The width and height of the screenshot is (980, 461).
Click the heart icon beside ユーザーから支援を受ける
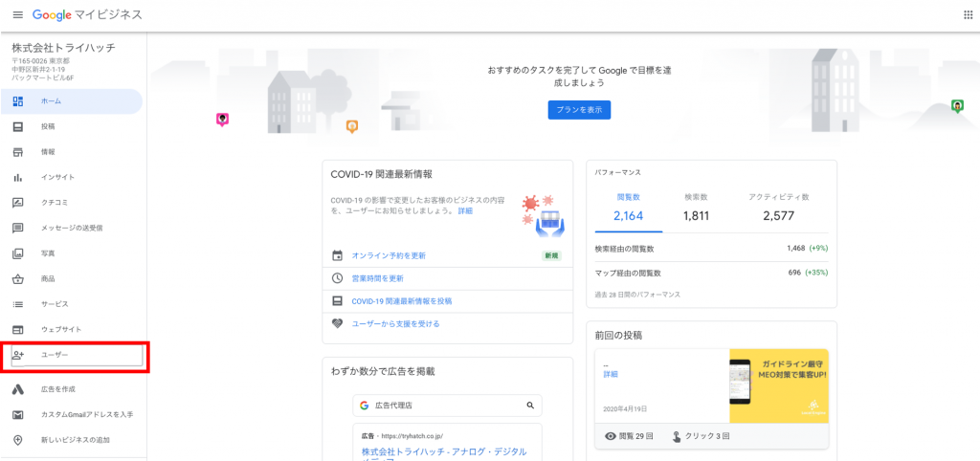tap(338, 323)
